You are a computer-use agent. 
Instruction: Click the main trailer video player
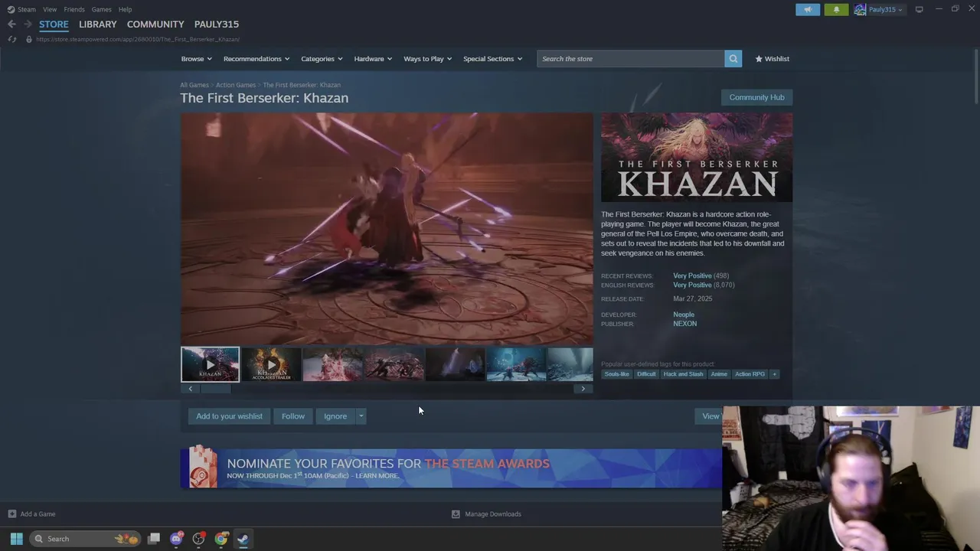(387, 229)
